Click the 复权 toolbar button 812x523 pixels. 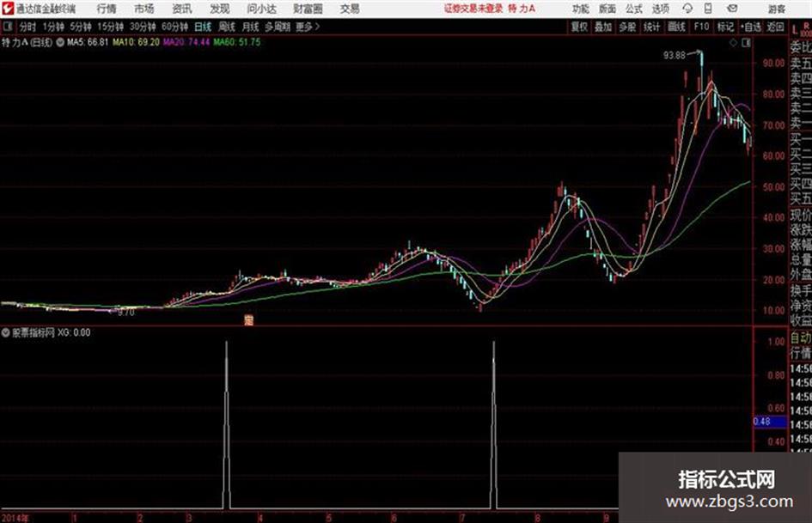tap(579, 27)
